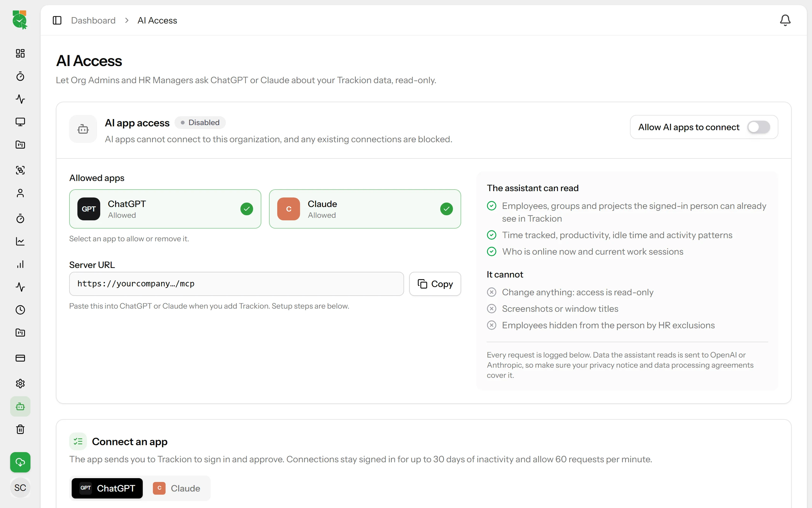Go to Dashboard via the breadcrumb

pyautogui.click(x=93, y=21)
